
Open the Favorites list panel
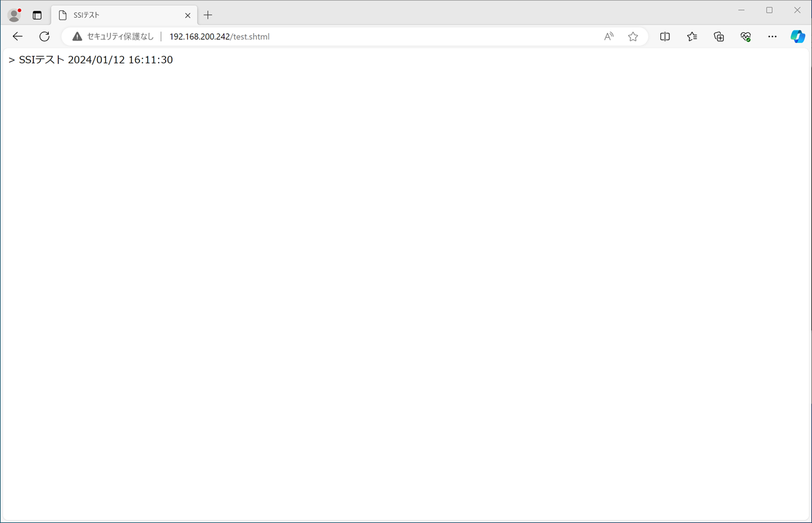point(692,37)
